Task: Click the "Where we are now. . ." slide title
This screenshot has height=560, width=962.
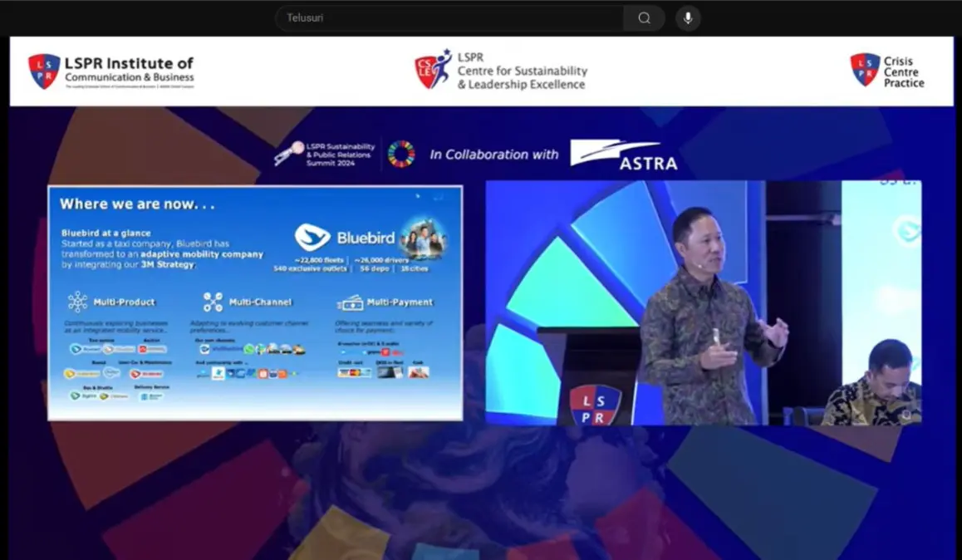Action: click(x=137, y=204)
